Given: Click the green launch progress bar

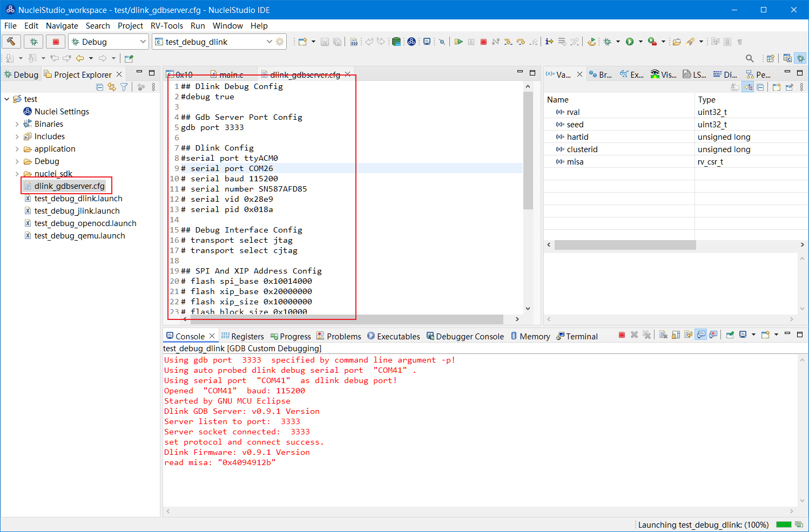Looking at the screenshot, I should tap(783, 524).
